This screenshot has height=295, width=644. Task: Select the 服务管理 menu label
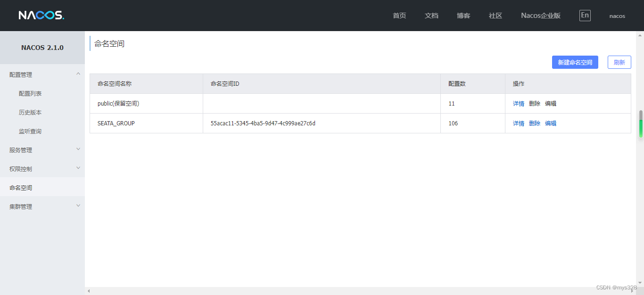21,150
